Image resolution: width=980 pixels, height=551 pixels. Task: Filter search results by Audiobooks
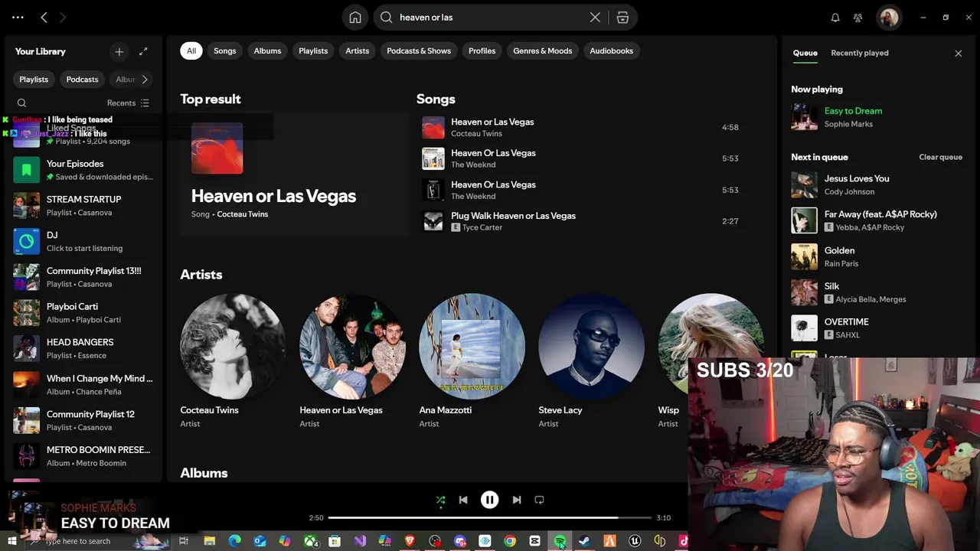(x=612, y=51)
